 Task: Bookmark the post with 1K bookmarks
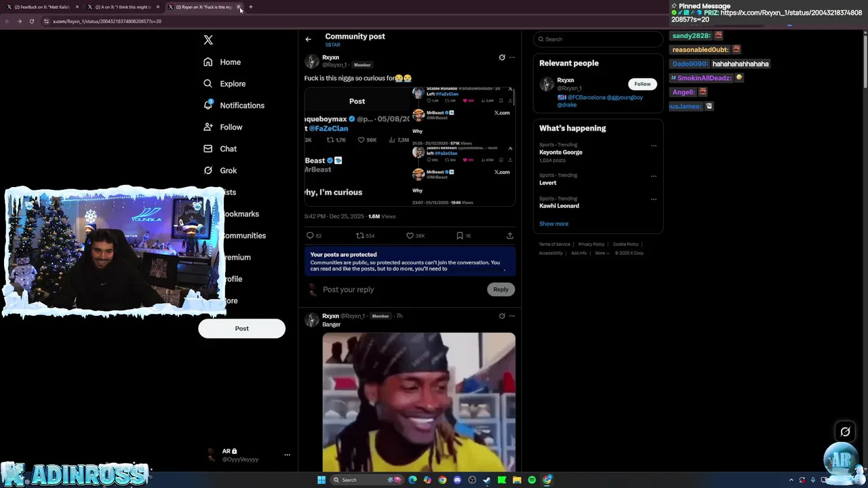tap(460, 235)
